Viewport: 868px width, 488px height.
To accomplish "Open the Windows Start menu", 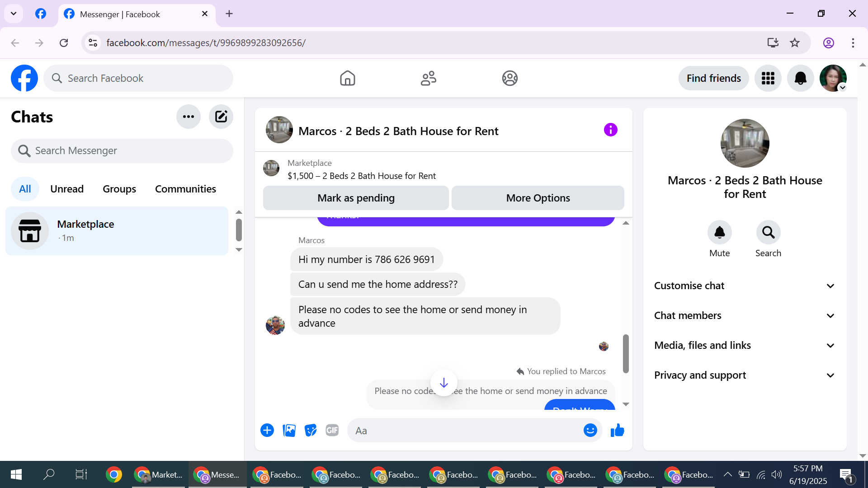I will [16, 474].
